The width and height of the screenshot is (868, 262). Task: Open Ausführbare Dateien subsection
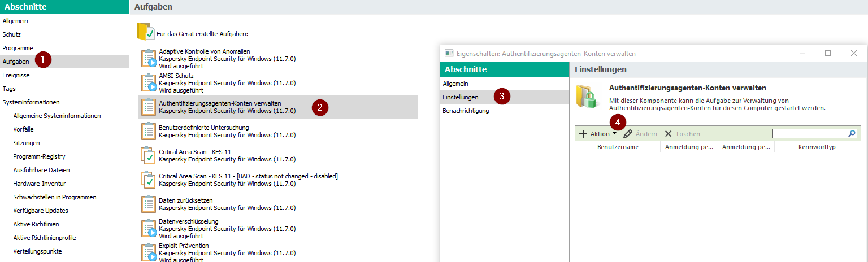[x=42, y=170]
